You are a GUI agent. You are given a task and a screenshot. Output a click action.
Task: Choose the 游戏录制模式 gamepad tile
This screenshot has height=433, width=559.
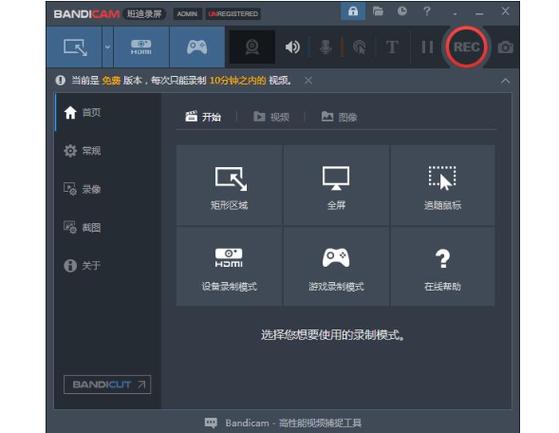(336, 266)
